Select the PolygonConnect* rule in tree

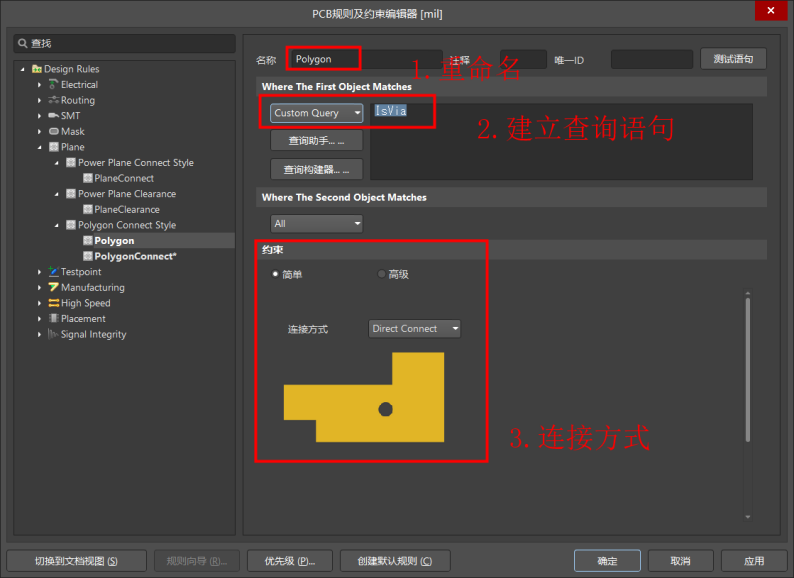coord(135,257)
